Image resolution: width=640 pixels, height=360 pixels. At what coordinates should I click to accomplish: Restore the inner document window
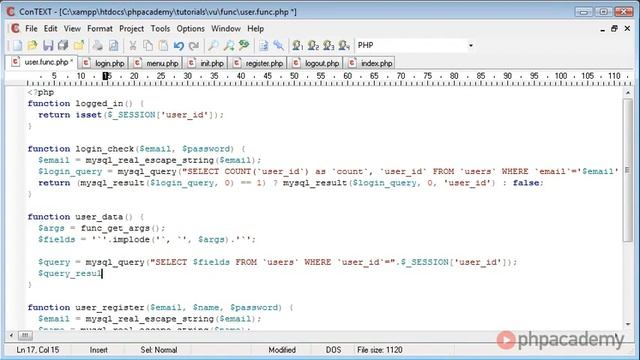point(614,29)
